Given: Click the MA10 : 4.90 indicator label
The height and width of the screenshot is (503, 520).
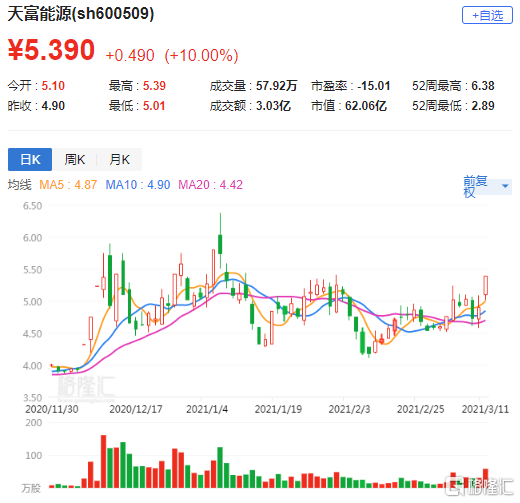Looking at the screenshot, I should point(138,185).
